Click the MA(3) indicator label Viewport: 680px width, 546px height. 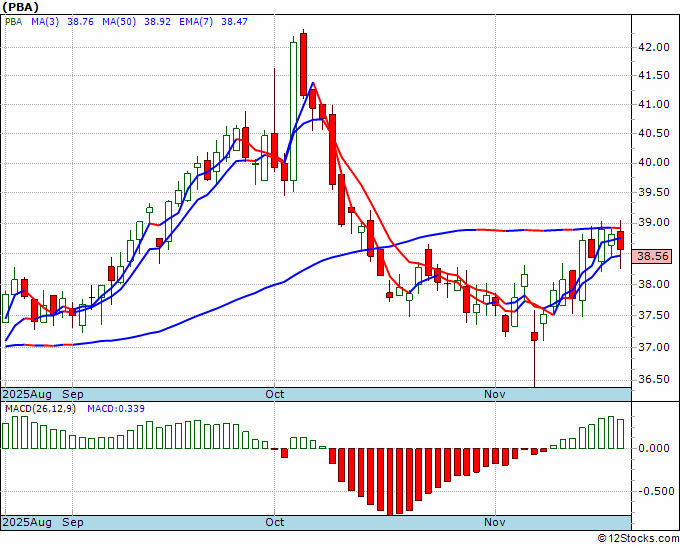point(45,22)
